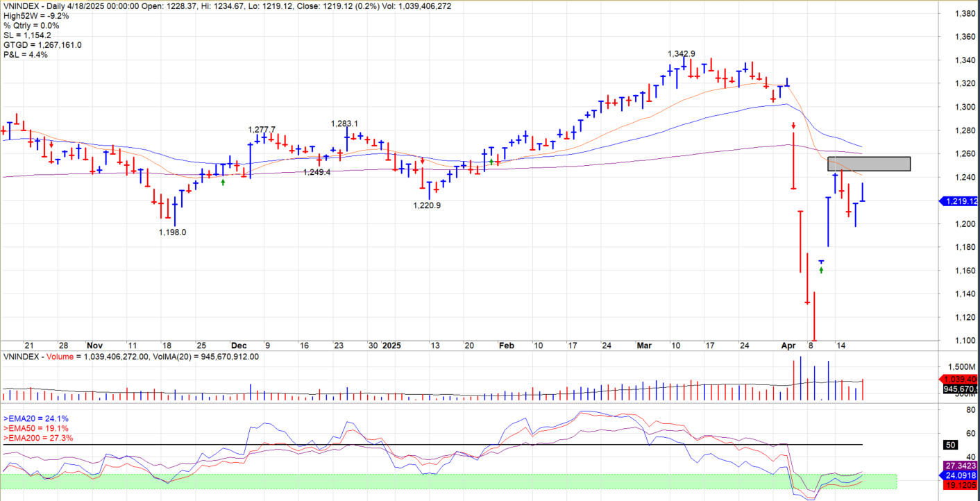Click the blue 1,219.12 last price tag
This screenshot has width=980, height=501.
[x=958, y=201]
